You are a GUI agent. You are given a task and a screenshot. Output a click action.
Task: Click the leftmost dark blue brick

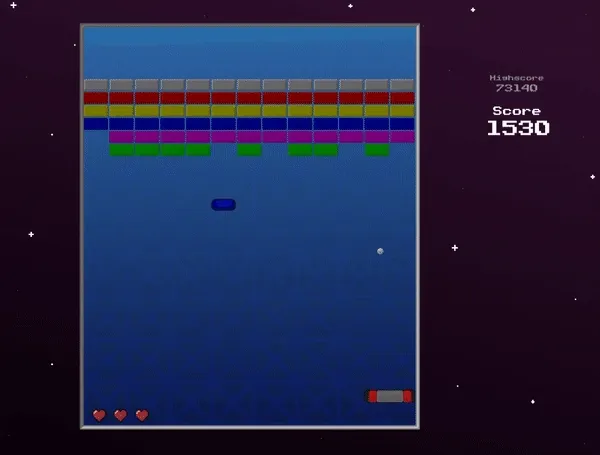[x=96, y=124]
